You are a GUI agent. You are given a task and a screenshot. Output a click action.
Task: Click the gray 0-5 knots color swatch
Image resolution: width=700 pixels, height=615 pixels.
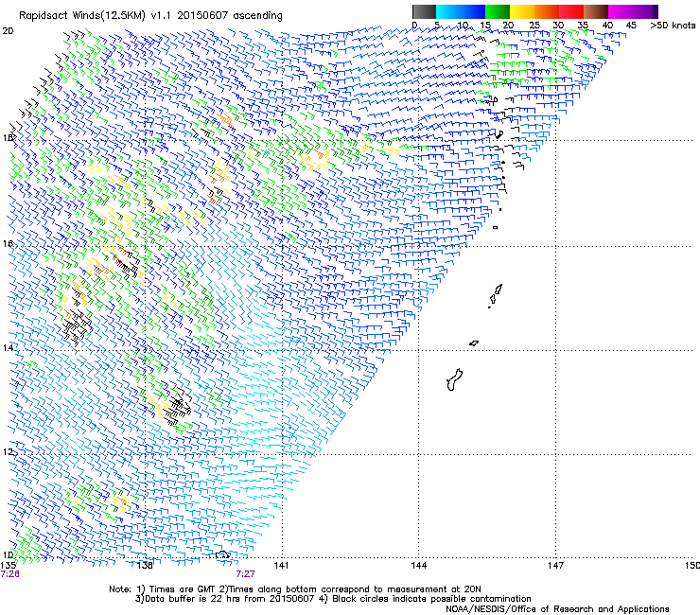tap(424, 11)
